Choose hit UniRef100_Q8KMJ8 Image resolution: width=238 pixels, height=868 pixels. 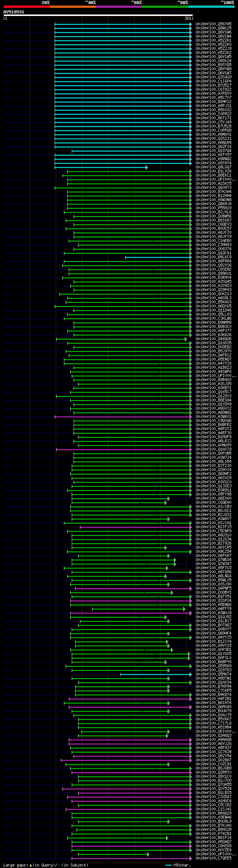(x=213, y=204)
